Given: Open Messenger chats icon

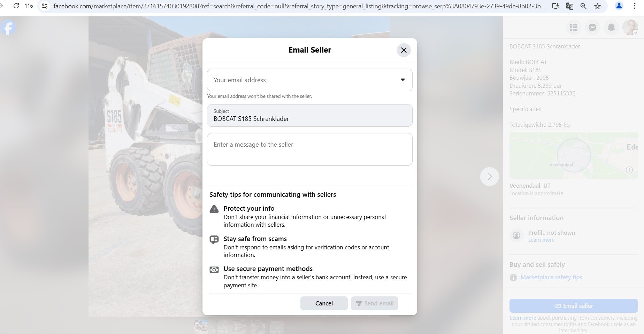Looking at the screenshot, I should [592, 27].
